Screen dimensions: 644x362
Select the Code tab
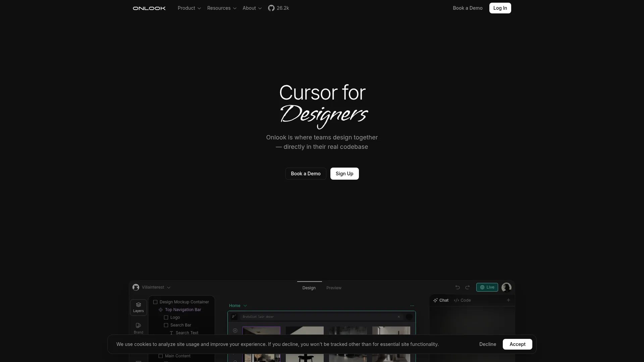click(462, 300)
